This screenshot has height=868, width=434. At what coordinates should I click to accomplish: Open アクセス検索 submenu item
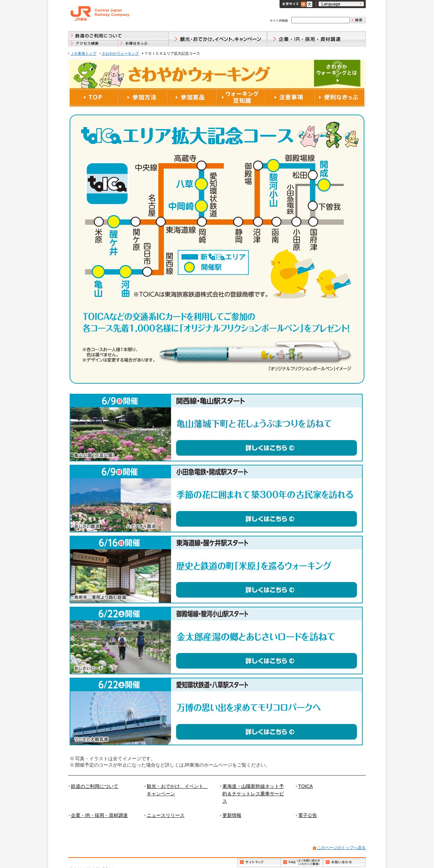pos(93,43)
